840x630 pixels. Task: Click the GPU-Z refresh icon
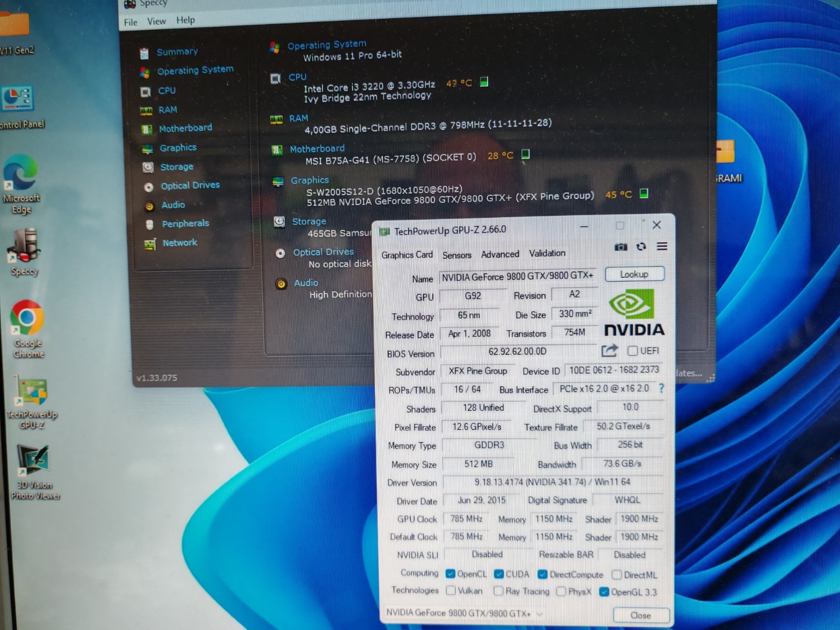pyautogui.click(x=641, y=246)
